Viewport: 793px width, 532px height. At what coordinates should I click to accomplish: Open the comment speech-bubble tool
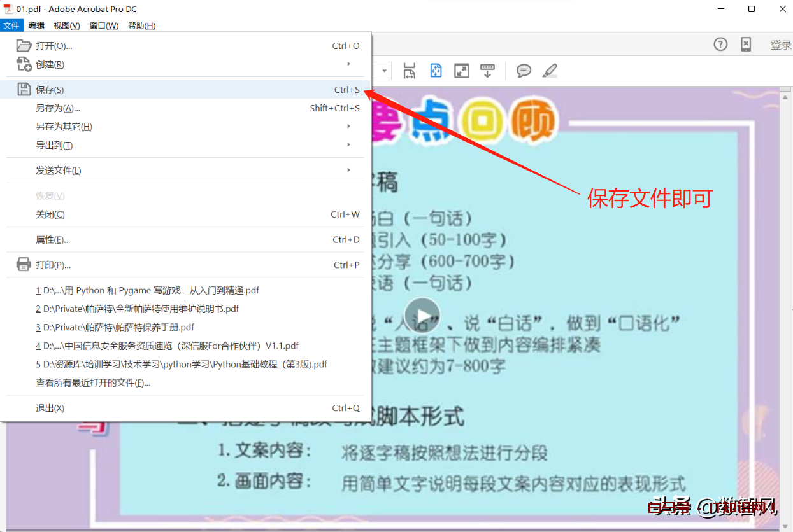[x=524, y=71]
